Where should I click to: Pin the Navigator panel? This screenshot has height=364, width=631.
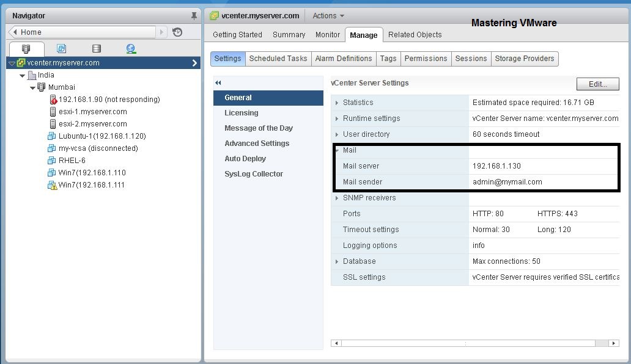tap(194, 16)
